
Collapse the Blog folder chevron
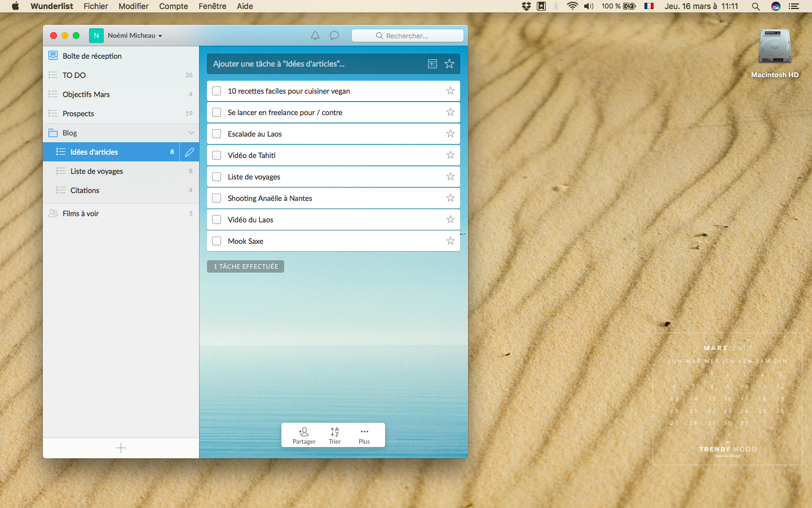point(191,133)
